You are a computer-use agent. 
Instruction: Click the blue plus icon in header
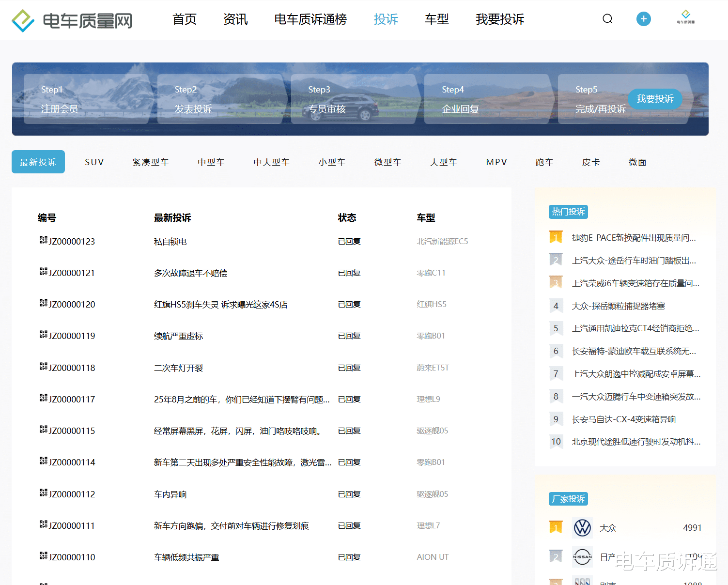[643, 19]
